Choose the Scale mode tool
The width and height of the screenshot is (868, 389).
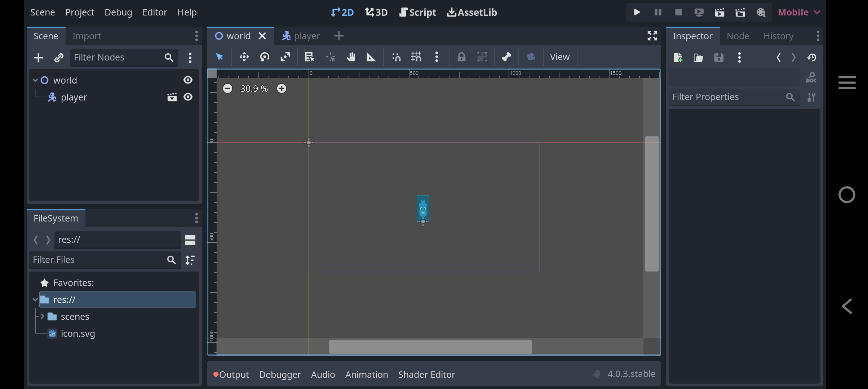point(285,57)
